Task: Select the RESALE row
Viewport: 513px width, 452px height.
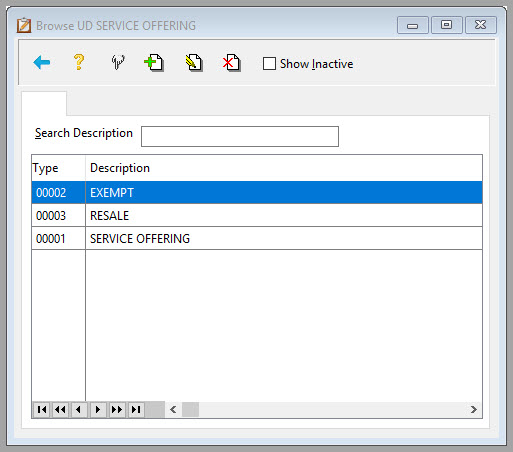Action: (257, 216)
